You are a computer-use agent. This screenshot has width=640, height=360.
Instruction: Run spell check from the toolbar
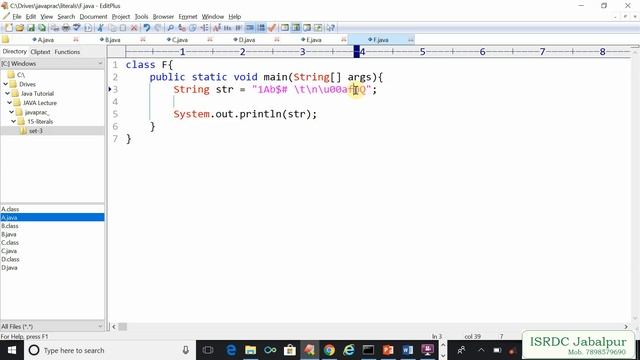tap(77, 28)
